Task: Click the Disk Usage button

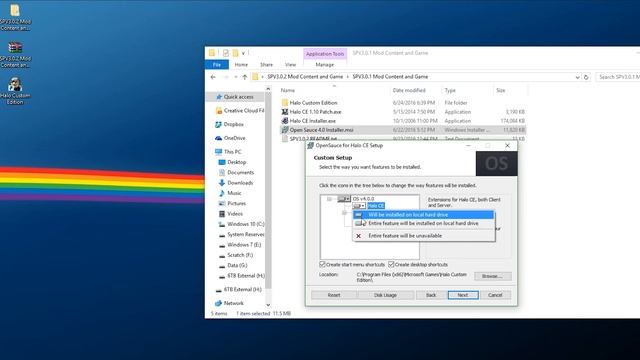Action: pyautogui.click(x=385, y=295)
